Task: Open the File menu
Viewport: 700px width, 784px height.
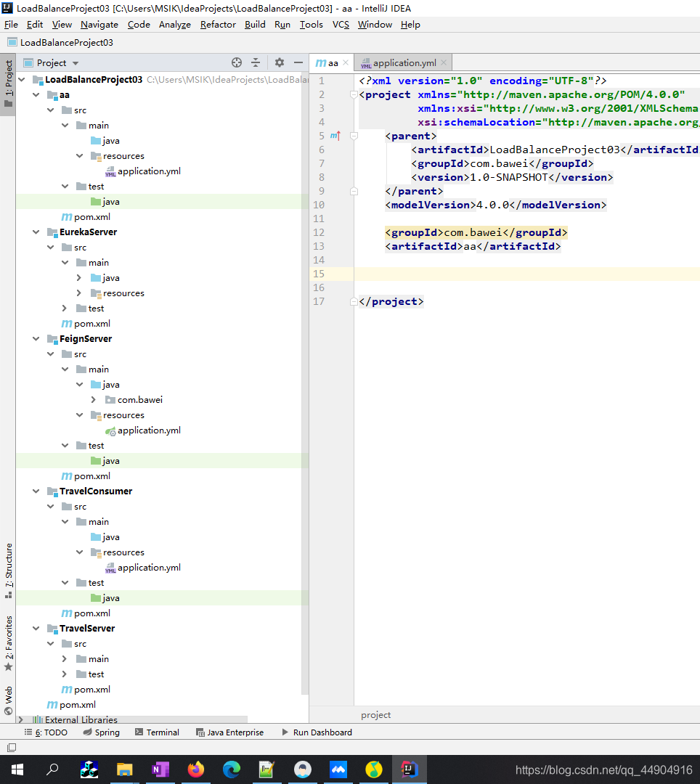Action: 11,25
